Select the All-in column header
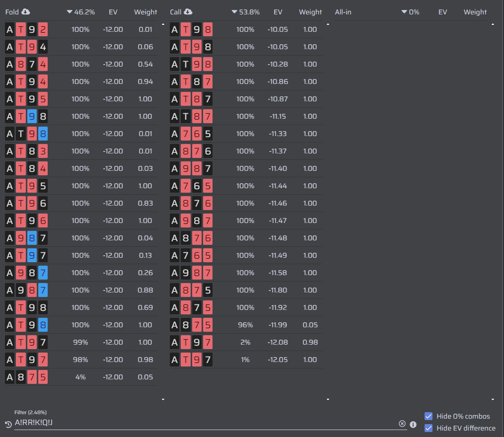The image size is (504, 437). click(343, 12)
